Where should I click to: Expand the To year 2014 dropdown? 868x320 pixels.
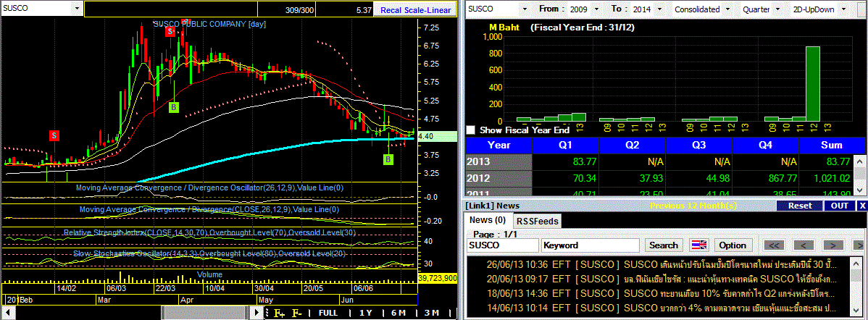coord(660,9)
